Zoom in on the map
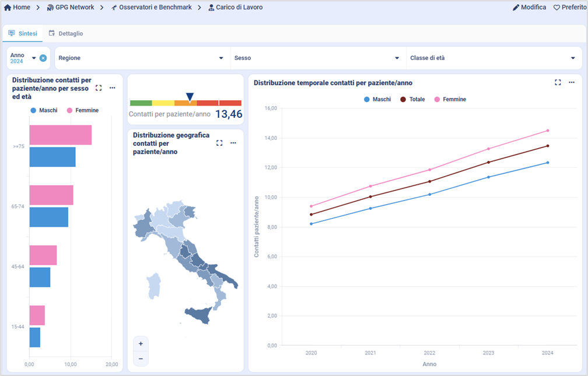Screen dimensions: 588x376 [x=141, y=344]
